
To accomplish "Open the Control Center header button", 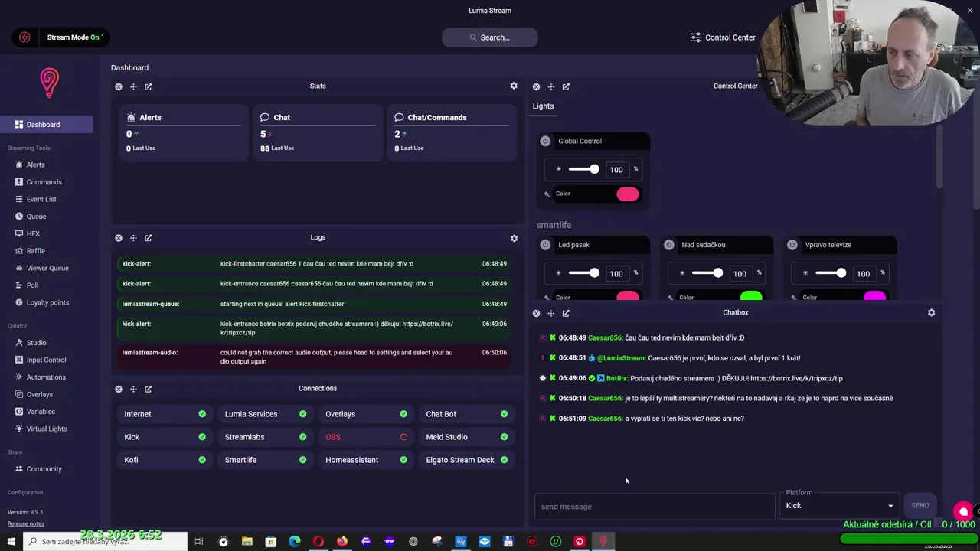I will 723,37.
